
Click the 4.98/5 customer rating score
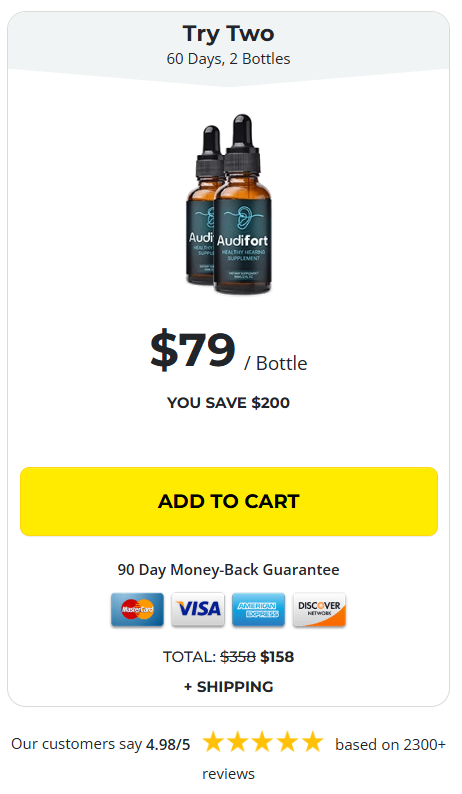pos(168,744)
